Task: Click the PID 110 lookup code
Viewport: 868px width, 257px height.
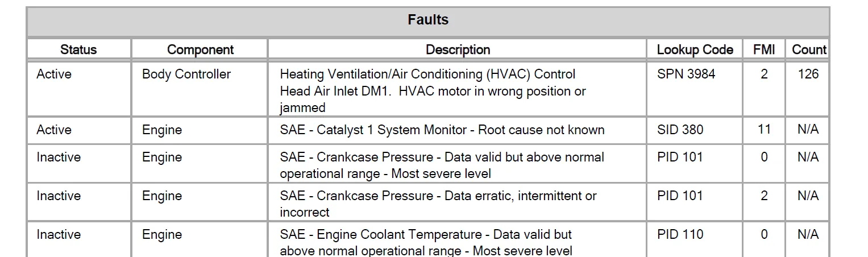Action: [680, 234]
